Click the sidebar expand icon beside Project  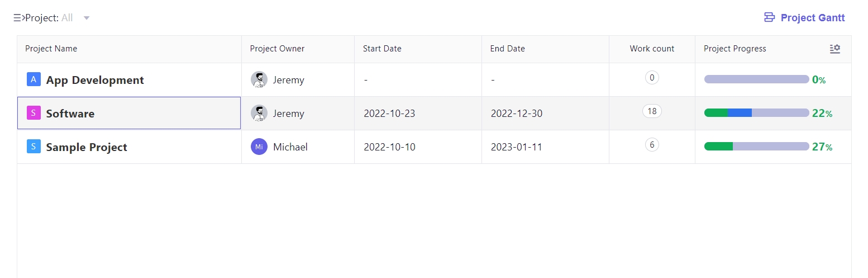point(18,18)
